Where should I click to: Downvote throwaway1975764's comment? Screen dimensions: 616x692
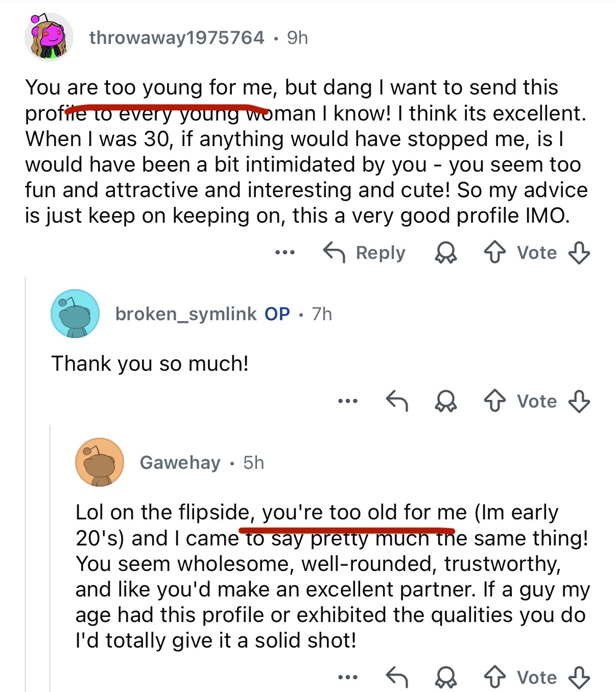coord(579,252)
